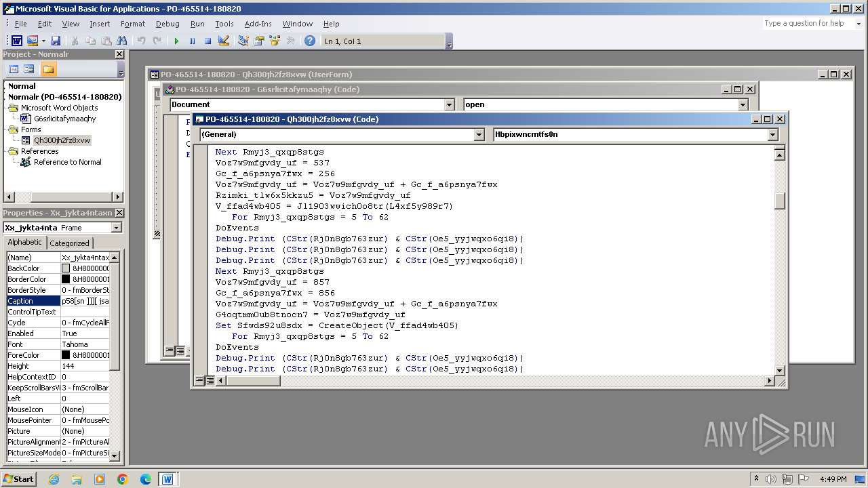Viewport: 868px width, 488px height.
Task: Click the Toolbox icon in toolbar
Action: coord(290,41)
